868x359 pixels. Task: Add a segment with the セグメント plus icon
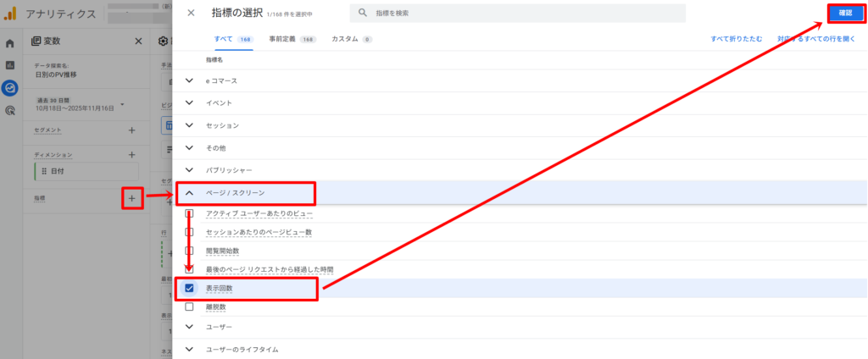pos(131,130)
